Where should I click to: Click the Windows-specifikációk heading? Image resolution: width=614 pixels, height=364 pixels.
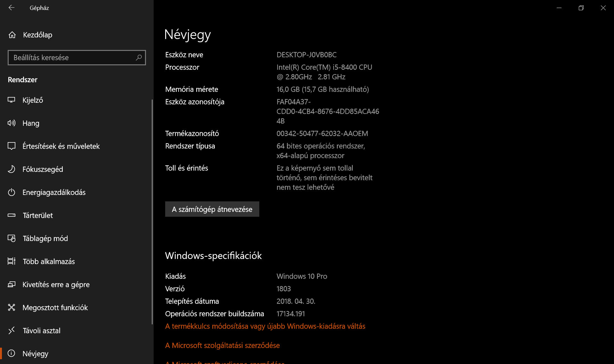(x=214, y=255)
